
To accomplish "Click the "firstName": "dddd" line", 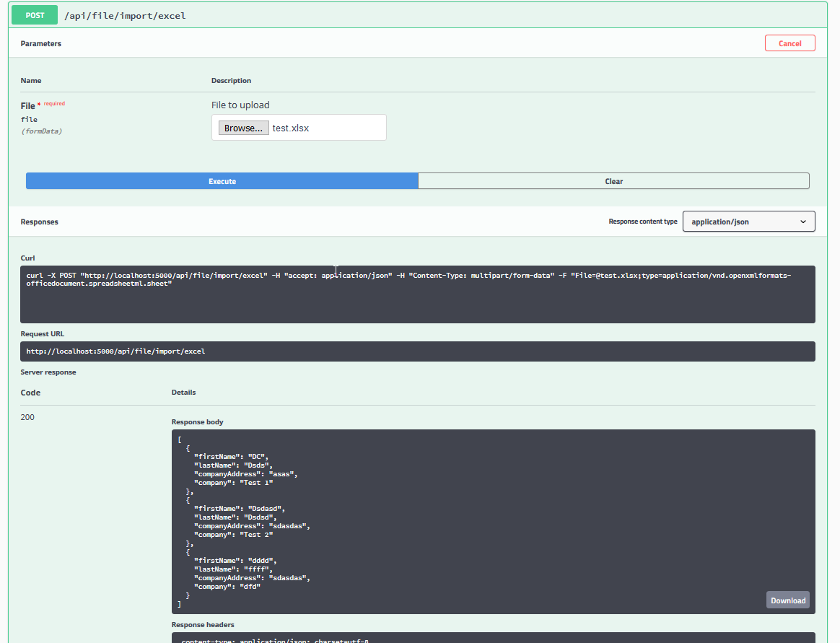I will click(235, 561).
